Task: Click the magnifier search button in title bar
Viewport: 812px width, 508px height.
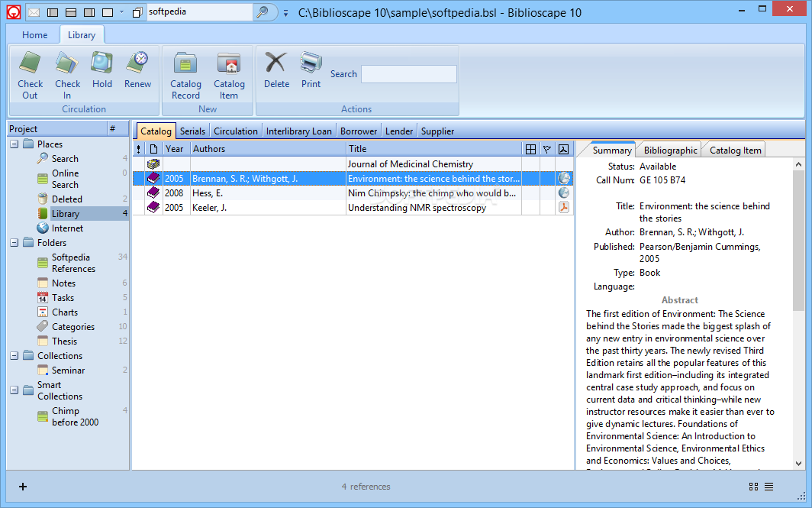Action: point(263,11)
